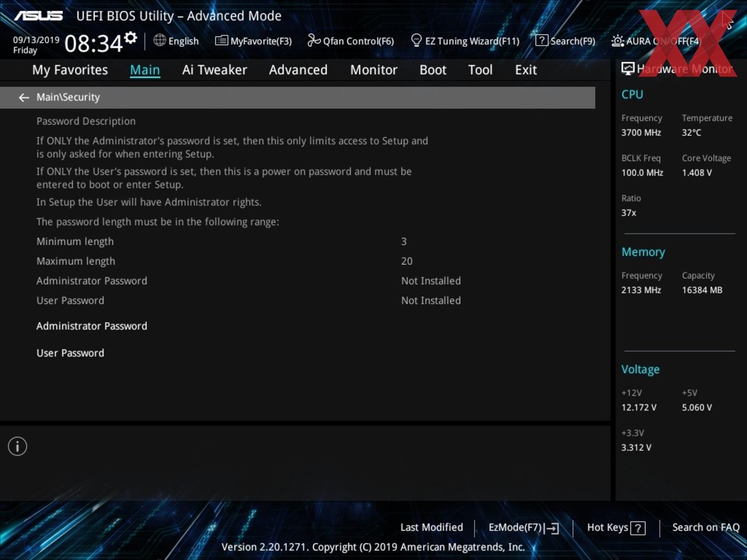Click the Last Modified button
The width and height of the screenshot is (747, 560).
[x=432, y=527]
